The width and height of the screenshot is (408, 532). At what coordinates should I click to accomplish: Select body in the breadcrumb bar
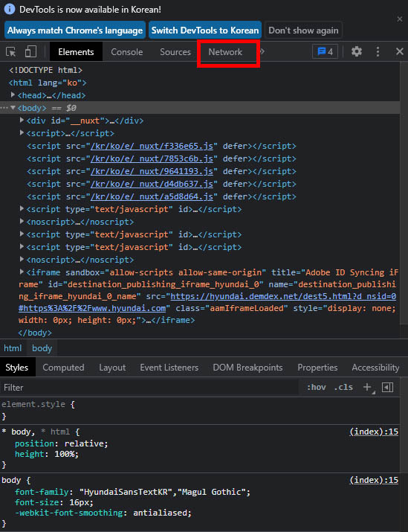tap(42, 348)
